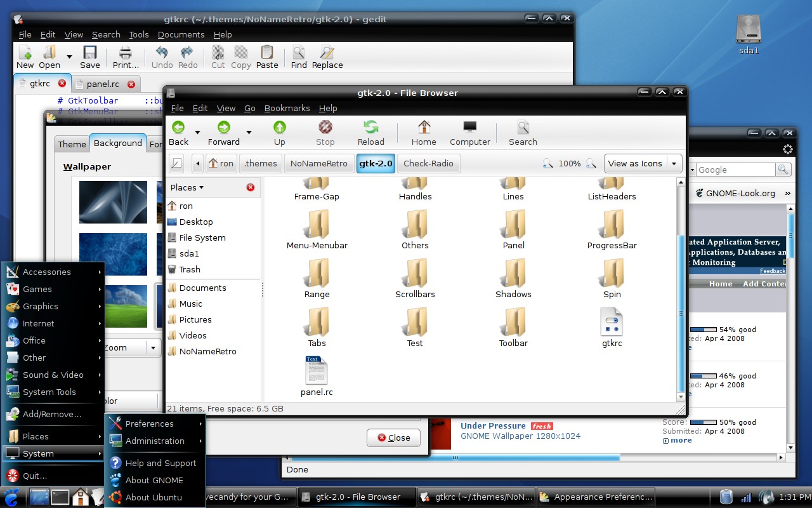Click the Paste clipboard icon in gedit
This screenshot has height=508, width=812.
267,52
